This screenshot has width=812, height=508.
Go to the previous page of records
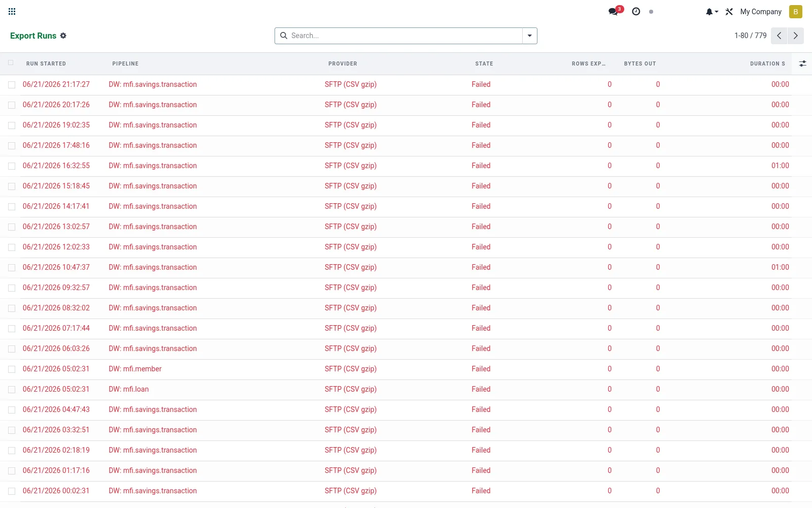pos(779,36)
